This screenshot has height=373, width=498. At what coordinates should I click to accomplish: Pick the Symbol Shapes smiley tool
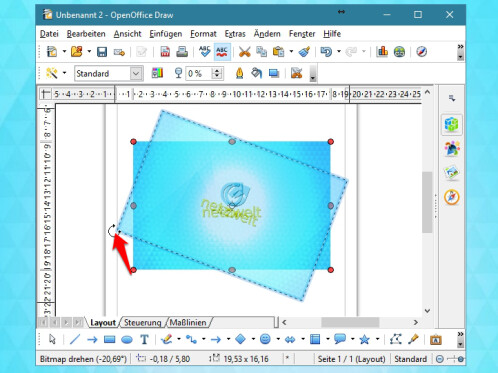coord(265,340)
